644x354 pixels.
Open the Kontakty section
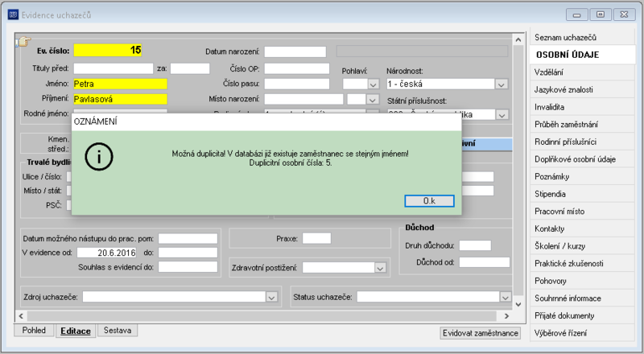(x=582, y=228)
